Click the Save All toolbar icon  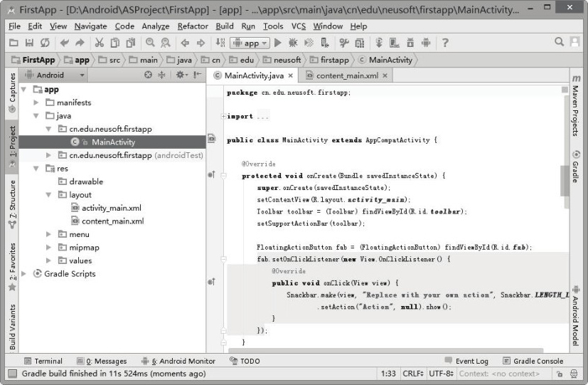(x=29, y=43)
